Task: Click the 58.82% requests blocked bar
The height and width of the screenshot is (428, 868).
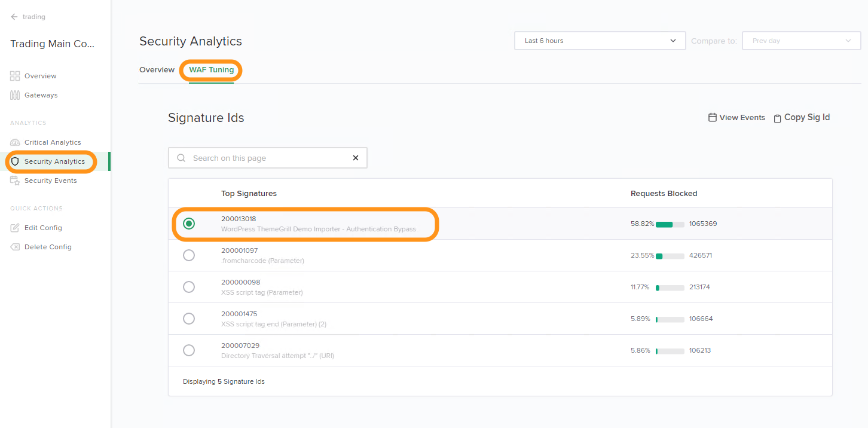Action: pyautogui.click(x=670, y=224)
